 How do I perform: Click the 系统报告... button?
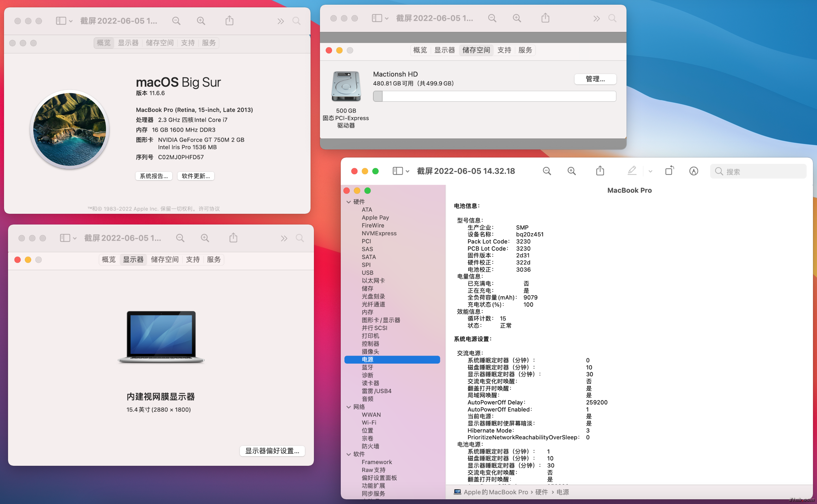click(x=154, y=176)
